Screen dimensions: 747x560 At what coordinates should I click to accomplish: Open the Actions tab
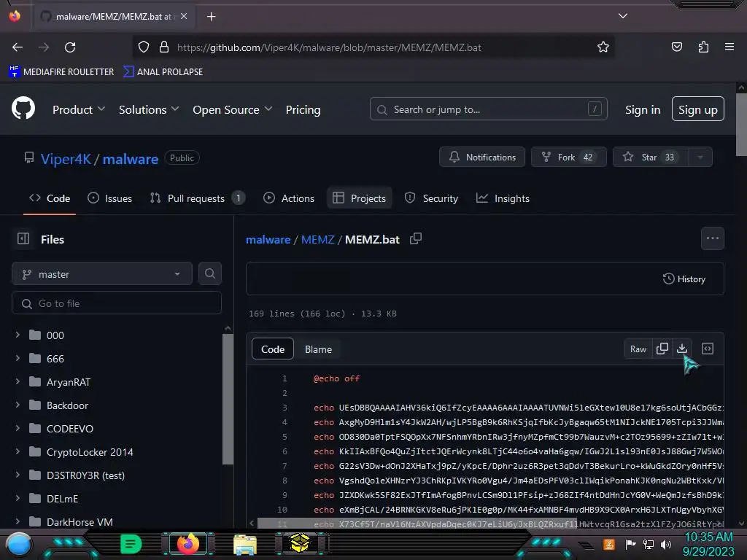(x=289, y=198)
